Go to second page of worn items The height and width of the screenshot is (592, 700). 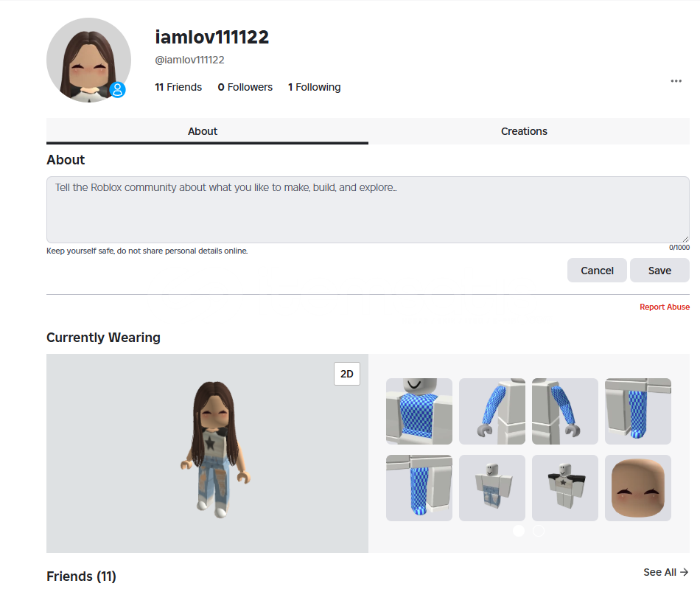tap(539, 531)
